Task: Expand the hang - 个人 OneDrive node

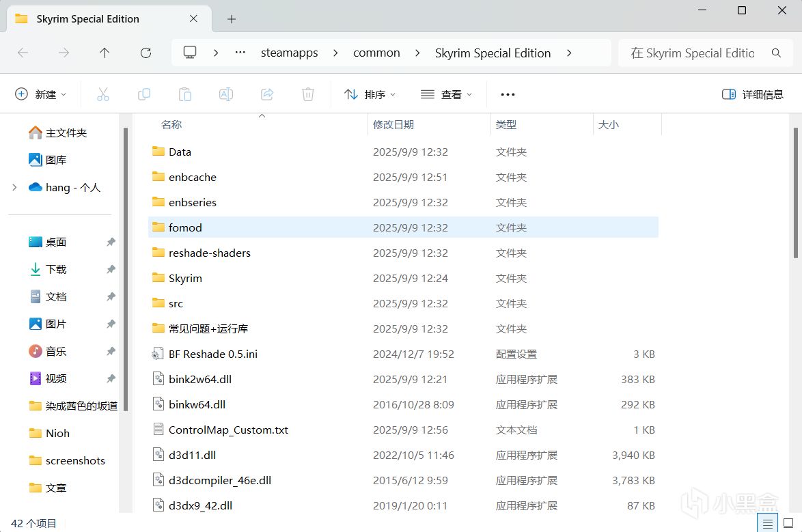Action: [14, 188]
